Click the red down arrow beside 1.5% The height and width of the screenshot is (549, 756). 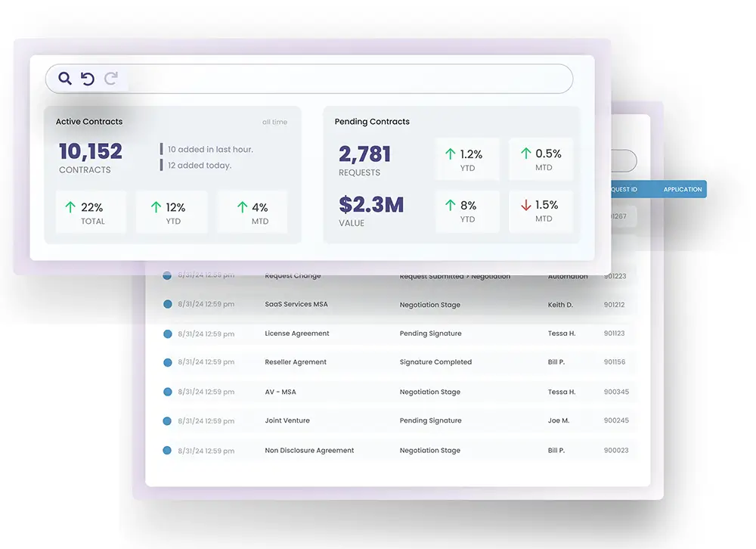pos(525,205)
